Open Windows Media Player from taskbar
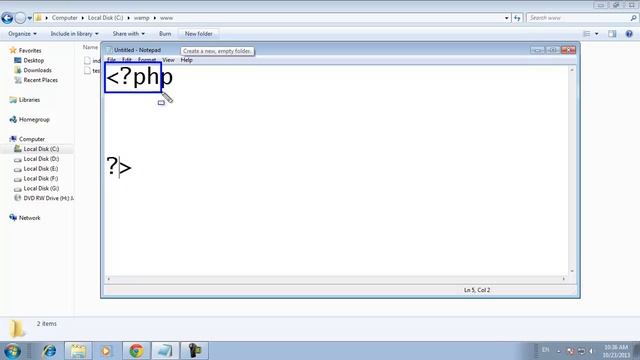 coord(106,351)
